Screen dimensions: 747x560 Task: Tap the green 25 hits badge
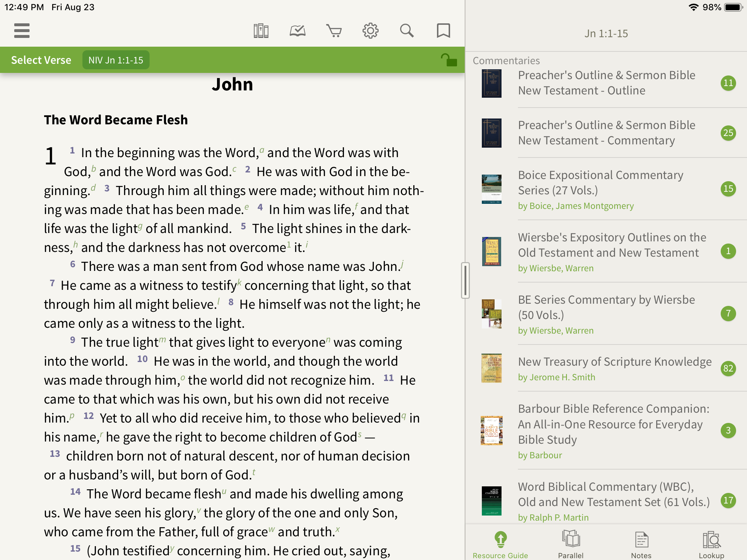tap(728, 133)
